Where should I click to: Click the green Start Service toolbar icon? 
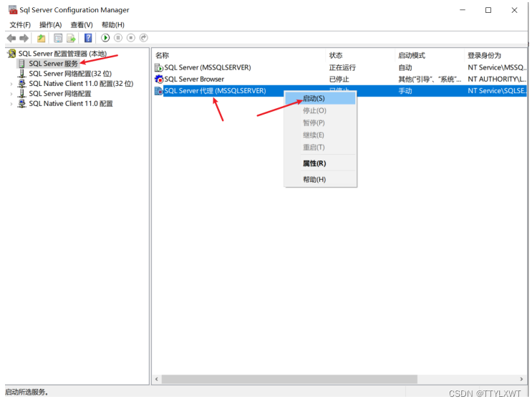coord(105,38)
